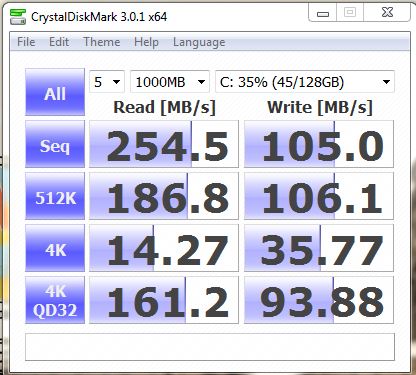The width and height of the screenshot is (416, 375).
Task: Run all benchmarks with the All button
Action: (x=55, y=92)
